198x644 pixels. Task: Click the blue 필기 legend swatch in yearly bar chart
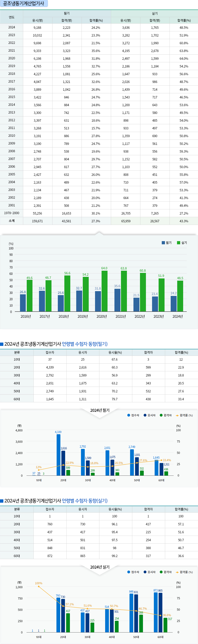[x=163, y=243]
